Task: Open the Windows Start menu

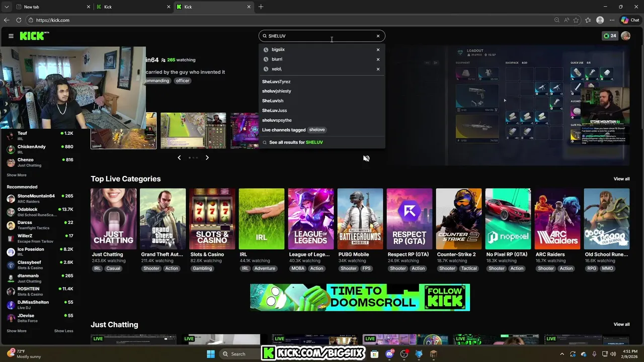Action: 211,354
